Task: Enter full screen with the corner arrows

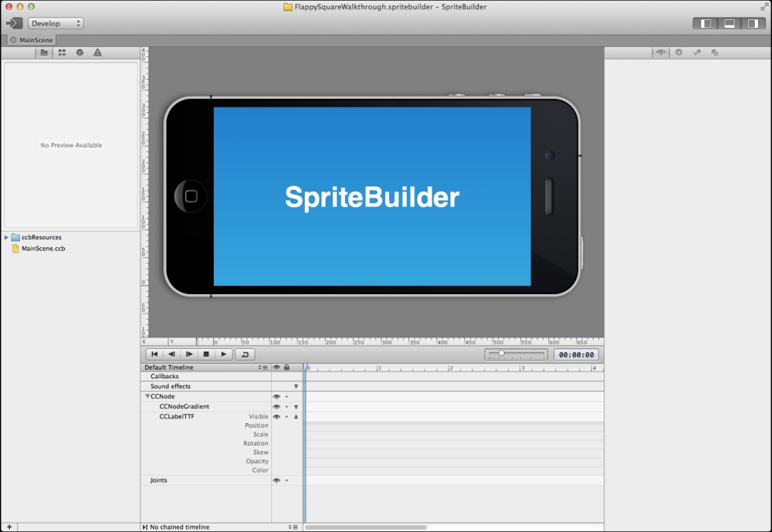Action: pyautogui.click(x=764, y=7)
